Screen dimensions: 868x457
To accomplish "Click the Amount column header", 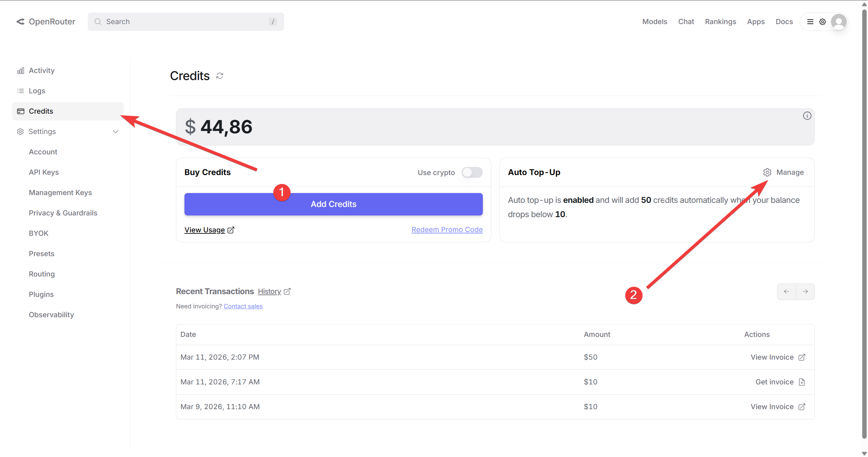I will click(x=597, y=335).
